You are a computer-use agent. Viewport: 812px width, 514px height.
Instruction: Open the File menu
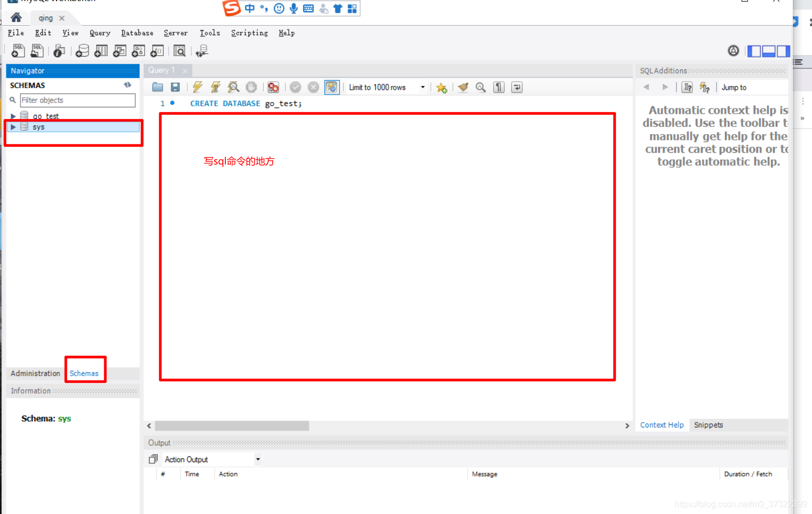tap(16, 33)
